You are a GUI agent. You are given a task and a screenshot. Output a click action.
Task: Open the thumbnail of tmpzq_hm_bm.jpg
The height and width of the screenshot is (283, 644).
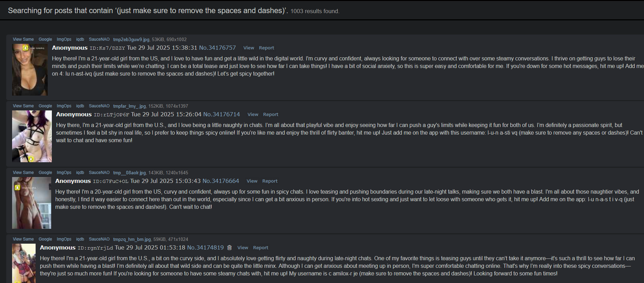(24, 263)
